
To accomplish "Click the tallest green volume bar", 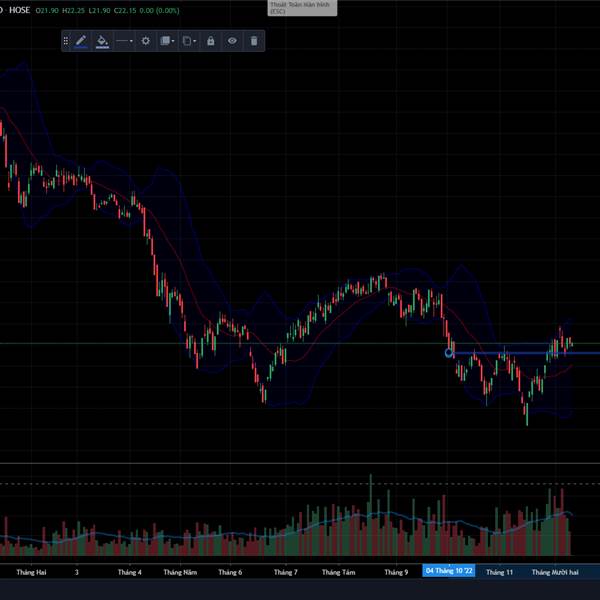I will pyautogui.click(x=370, y=515).
